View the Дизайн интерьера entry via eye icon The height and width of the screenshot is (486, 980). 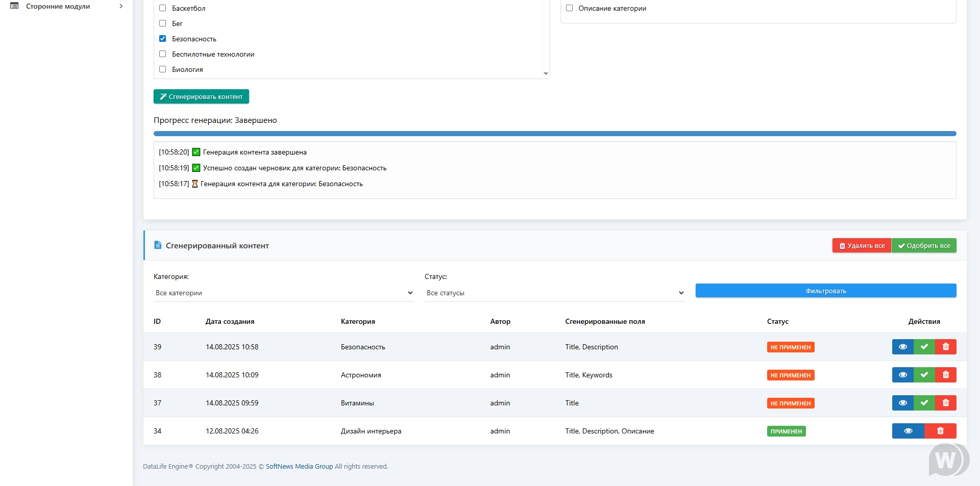point(908,431)
